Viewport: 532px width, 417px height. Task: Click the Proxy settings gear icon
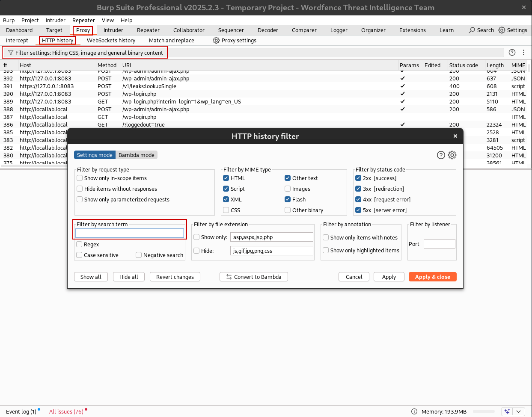tap(216, 40)
